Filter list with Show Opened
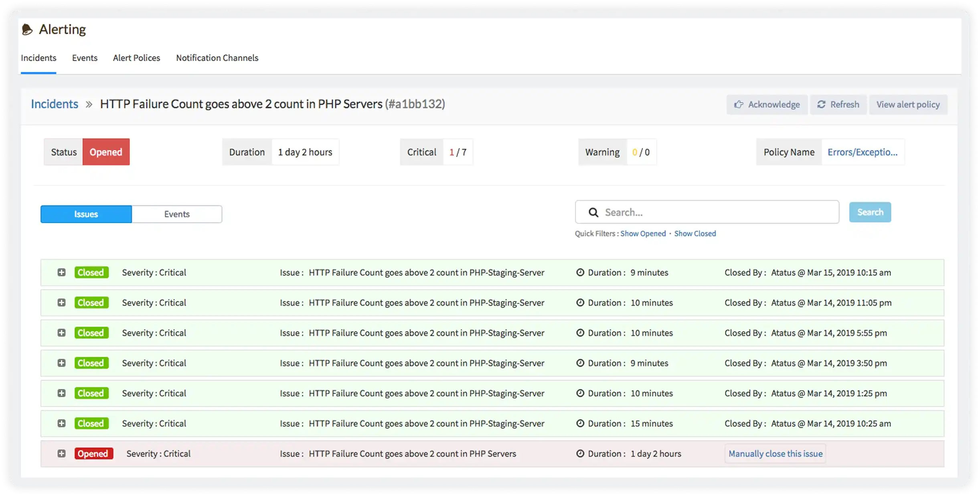Image resolution: width=980 pixels, height=496 pixels. [643, 234]
